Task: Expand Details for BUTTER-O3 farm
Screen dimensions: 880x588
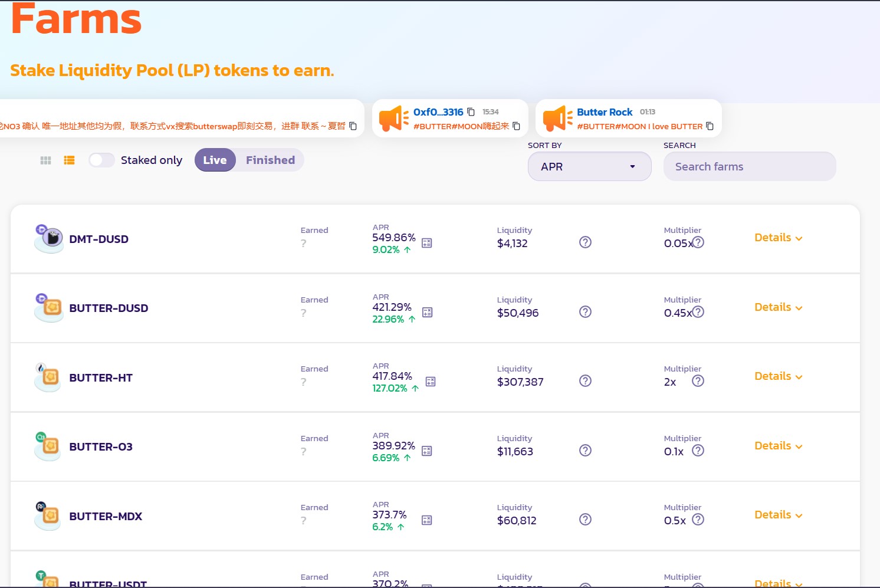Action: click(x=779, y=446)
